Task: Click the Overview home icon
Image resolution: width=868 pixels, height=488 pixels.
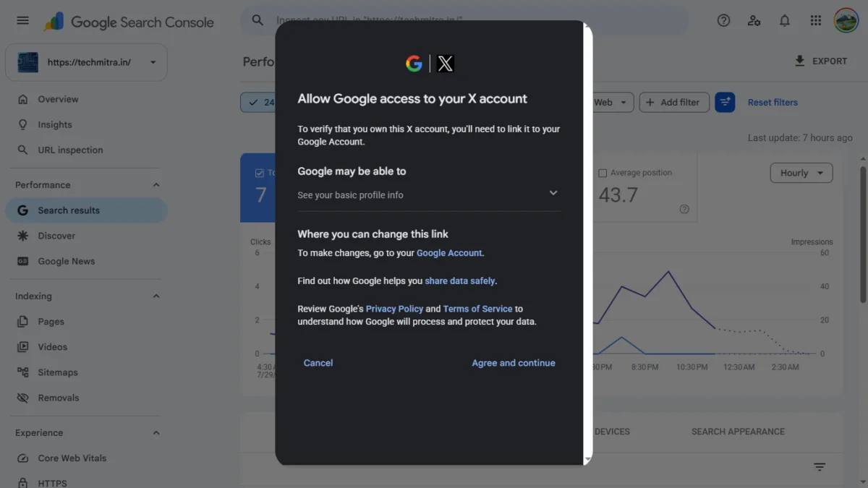Action: pyautogui.click(x=23, y=99)
